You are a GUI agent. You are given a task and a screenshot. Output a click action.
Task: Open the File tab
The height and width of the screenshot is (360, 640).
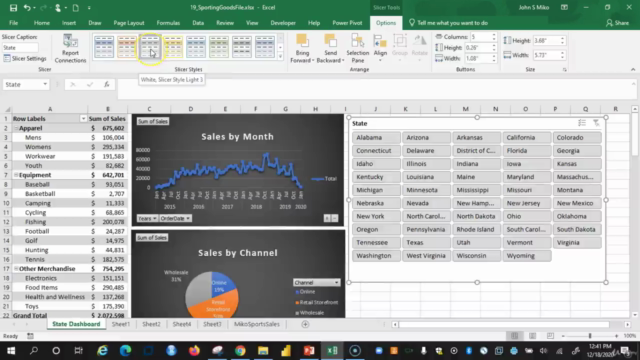point(13,23)
